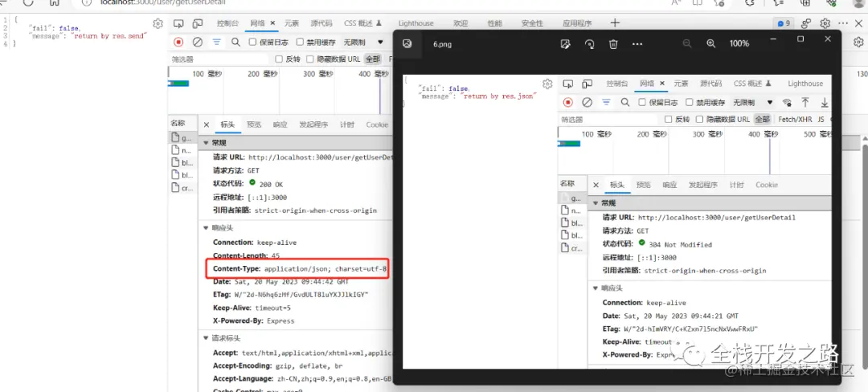Click the 100% zoom level in the photo viewer
868x392 pixels.
click(739, 43)
